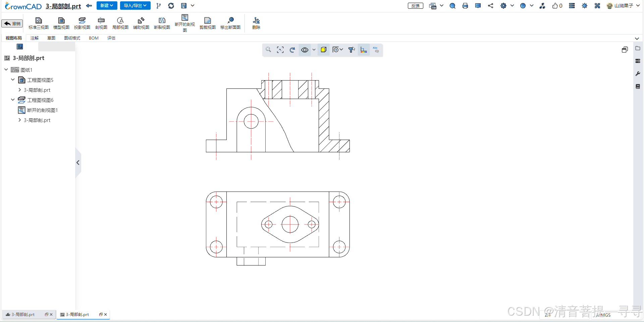Collapse the left panel with arrow handle
This screenshot has width=644, height=322.
78,163
